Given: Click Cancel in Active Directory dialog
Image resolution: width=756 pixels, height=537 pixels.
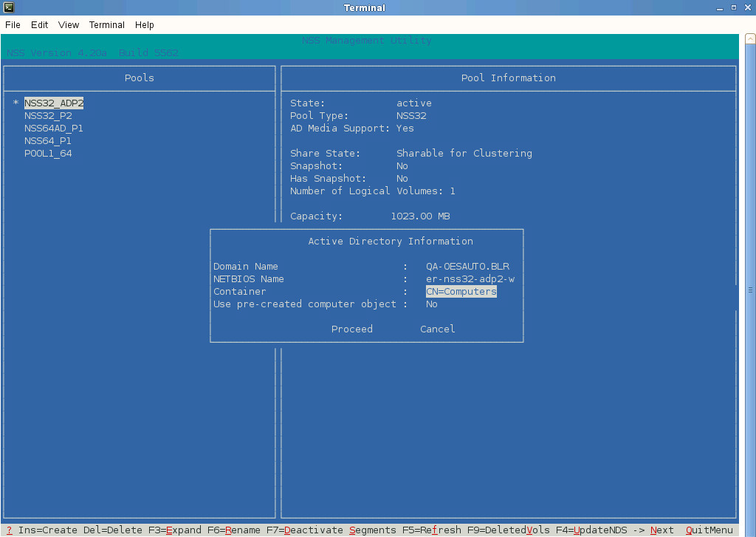Looking at the screenshot, I should (x=437, y=329).
